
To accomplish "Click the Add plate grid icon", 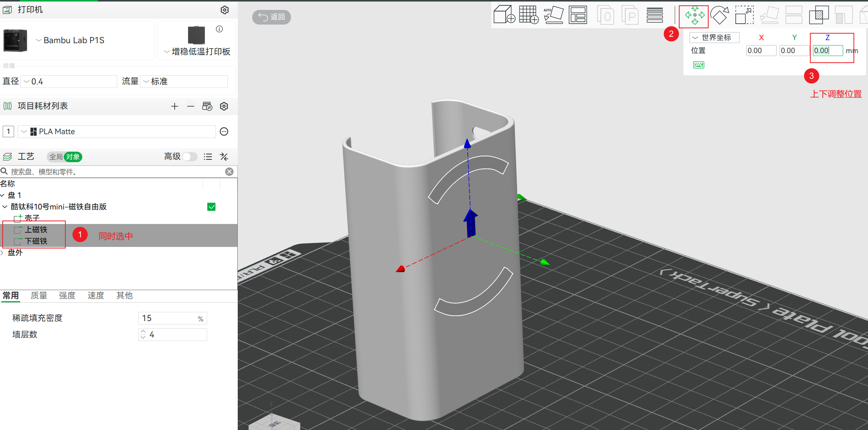I will click(x=529, y=15).
